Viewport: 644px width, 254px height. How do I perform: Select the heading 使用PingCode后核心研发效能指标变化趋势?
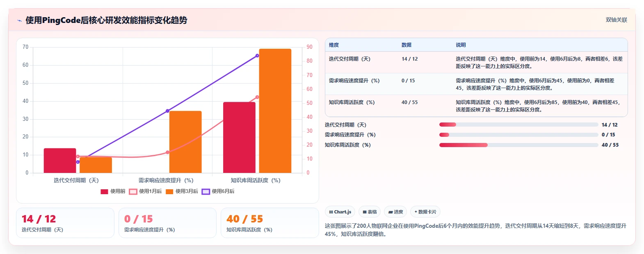click(x=106, y=20)
